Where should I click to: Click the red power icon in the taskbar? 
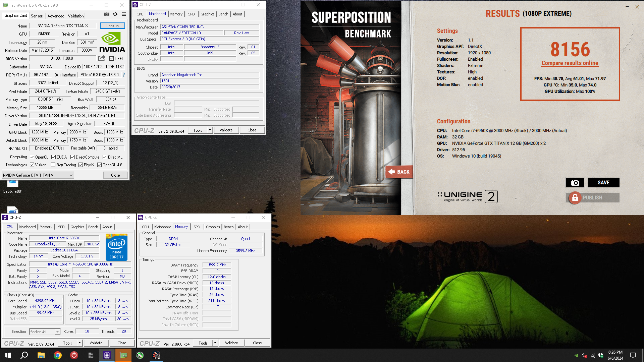[74, 355]
